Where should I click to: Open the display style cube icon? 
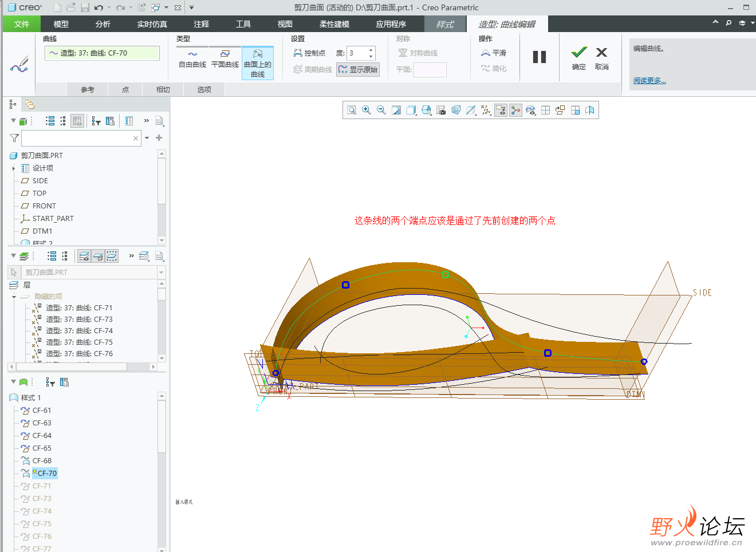(411, 110)
